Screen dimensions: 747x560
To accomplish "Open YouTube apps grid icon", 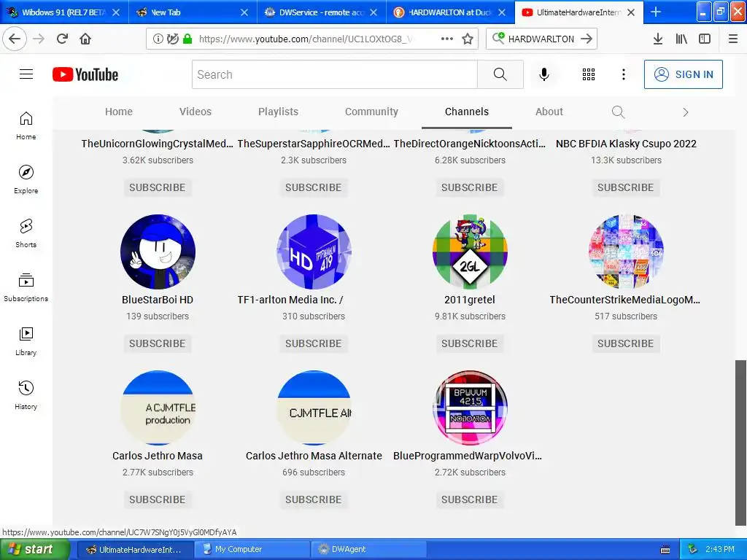I will 589,74.
